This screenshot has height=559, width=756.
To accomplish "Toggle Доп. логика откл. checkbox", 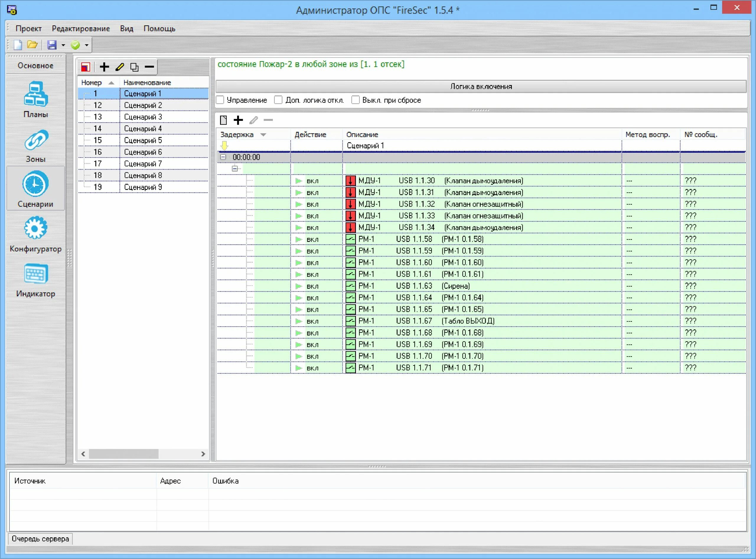I will click(278, 100).
